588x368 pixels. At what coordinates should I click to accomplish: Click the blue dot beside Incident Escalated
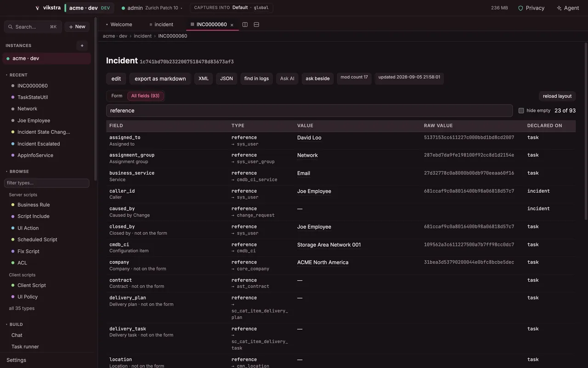[x=13, y=144]
